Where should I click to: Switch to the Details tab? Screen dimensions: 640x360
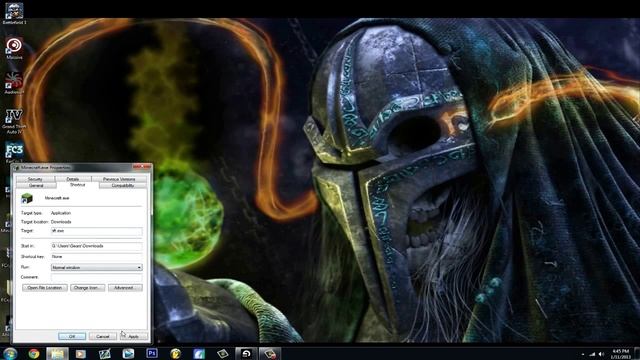pos(73,179)
